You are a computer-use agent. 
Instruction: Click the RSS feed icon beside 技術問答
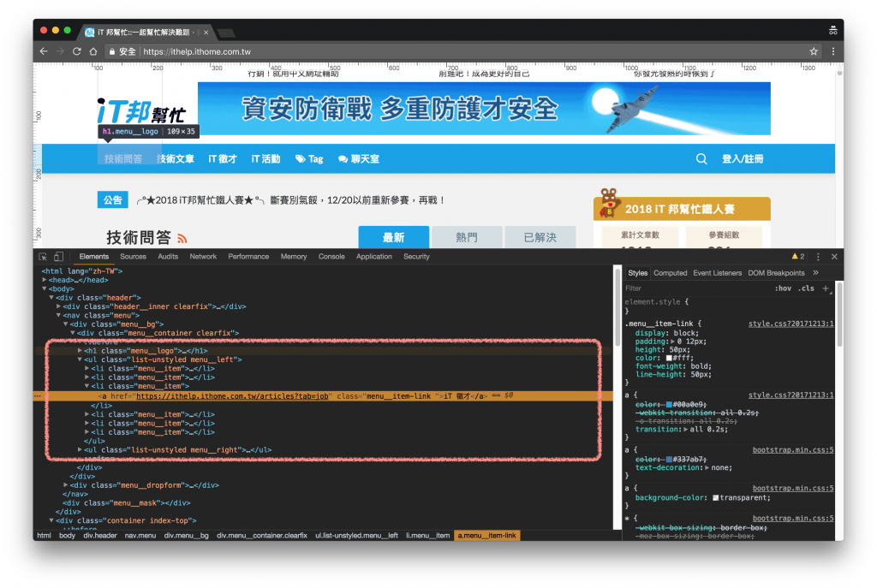(x=182, y=239)
